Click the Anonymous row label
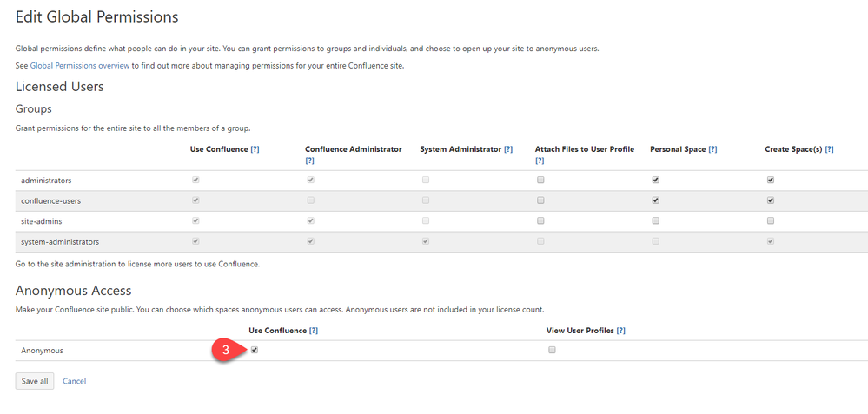 [x=42, y=351]
